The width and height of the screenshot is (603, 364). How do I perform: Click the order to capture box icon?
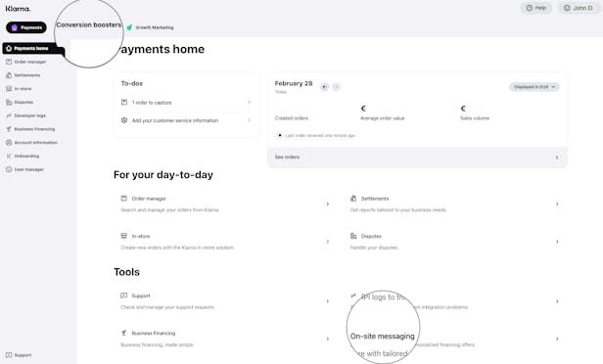coord(124,102)
